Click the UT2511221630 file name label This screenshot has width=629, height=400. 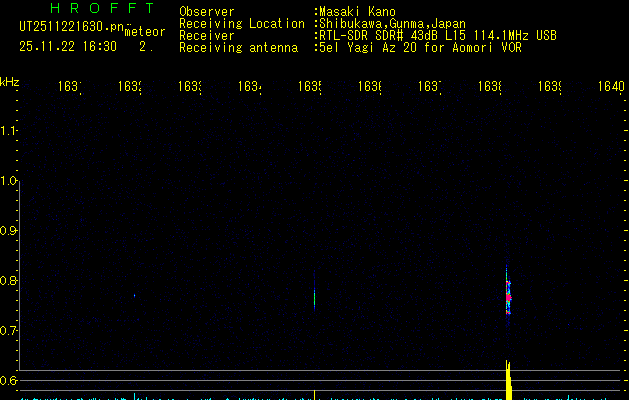click(72, 26)
